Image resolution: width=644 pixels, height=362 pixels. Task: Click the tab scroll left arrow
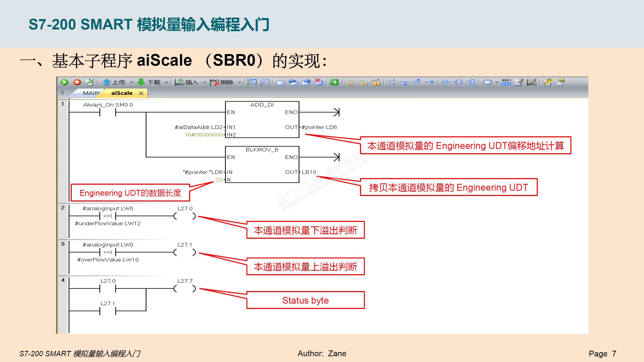pos(62,93)
